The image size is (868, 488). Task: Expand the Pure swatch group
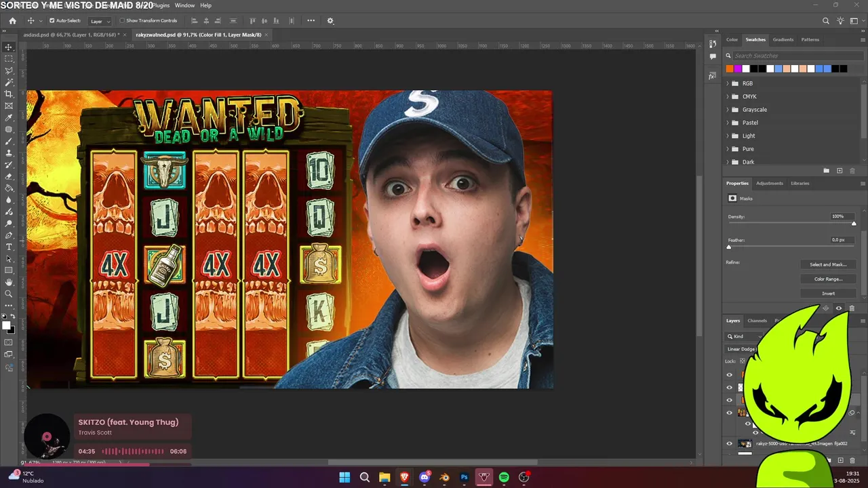(728, 149)
